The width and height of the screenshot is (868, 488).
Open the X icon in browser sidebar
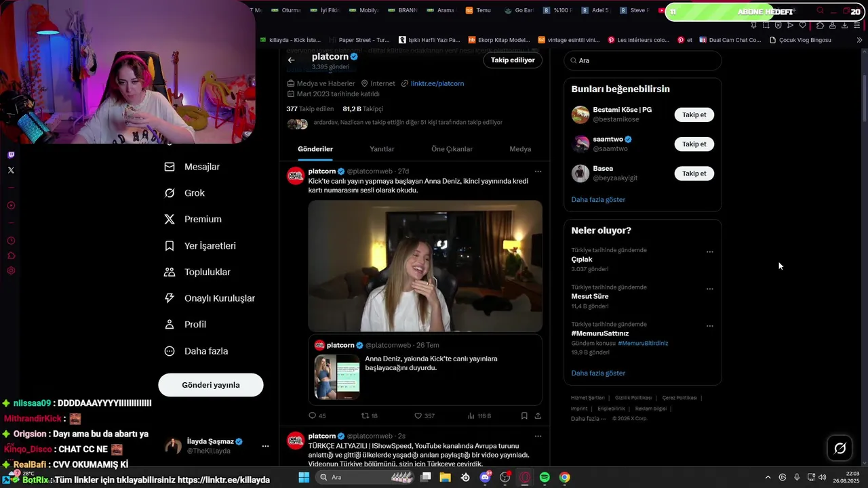coord(11,170)
